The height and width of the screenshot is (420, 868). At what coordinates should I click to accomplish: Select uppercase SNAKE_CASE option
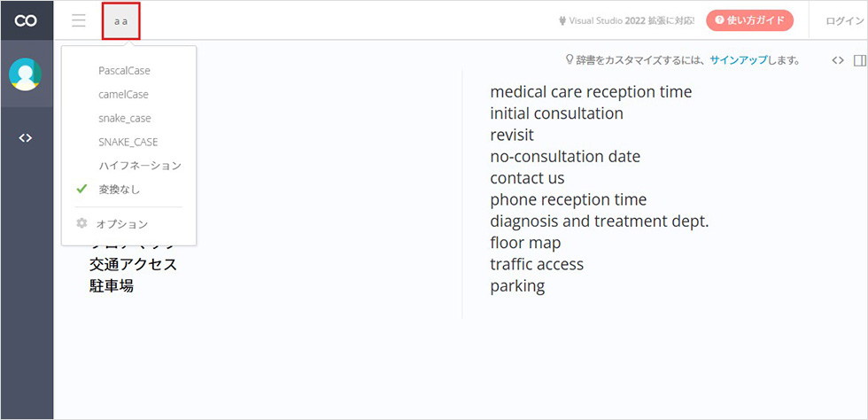(x=128, y=143)
